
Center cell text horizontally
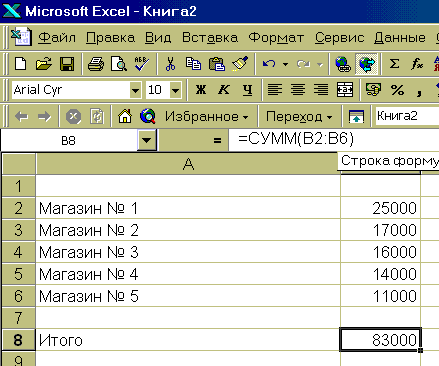298,90
